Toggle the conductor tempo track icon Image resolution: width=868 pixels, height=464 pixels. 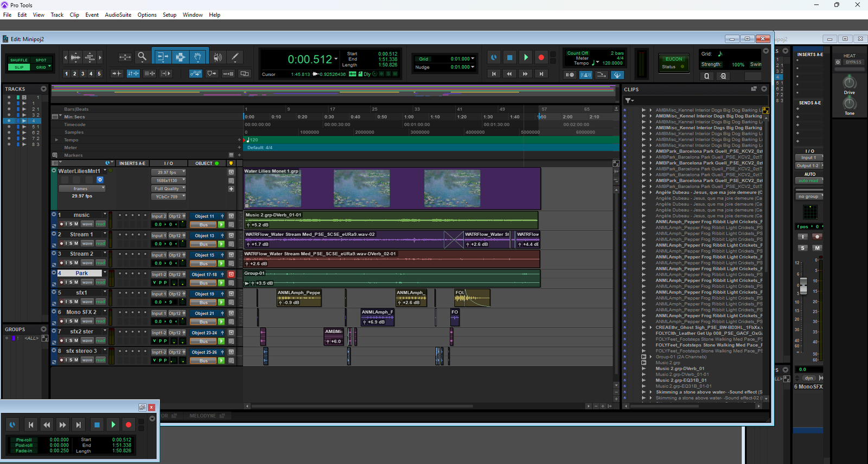coord(617,75)
